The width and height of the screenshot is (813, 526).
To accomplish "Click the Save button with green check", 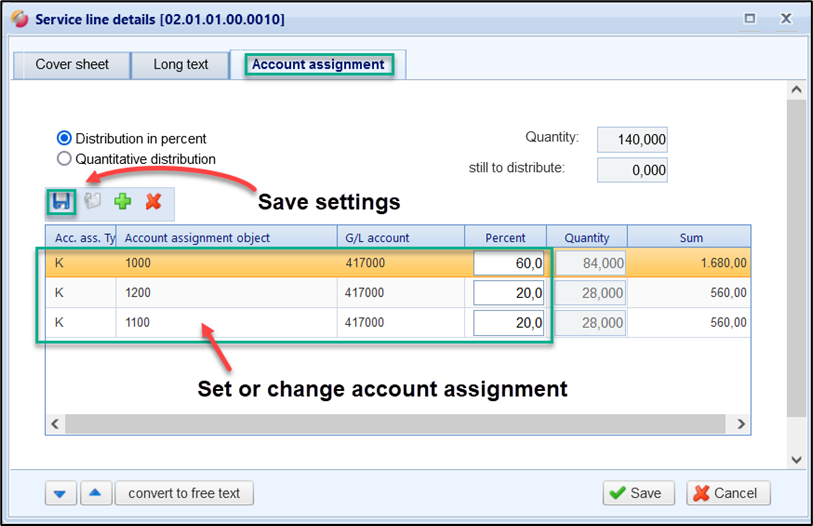I will 638,493.
